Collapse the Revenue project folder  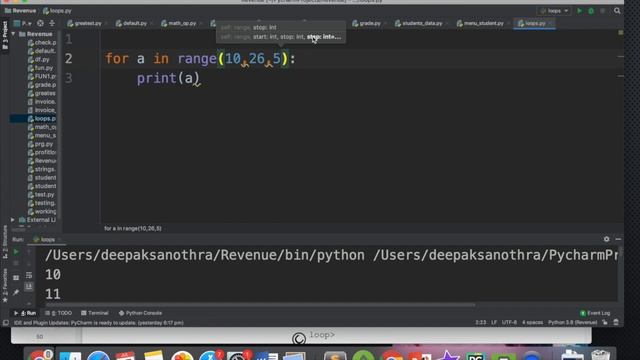13,34
